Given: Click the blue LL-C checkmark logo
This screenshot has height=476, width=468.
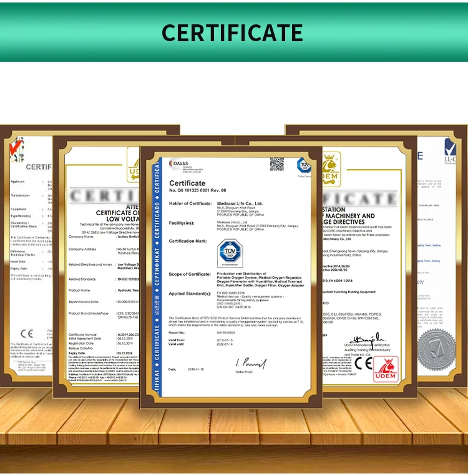Looking at the screenshot, I should point(450,150).
